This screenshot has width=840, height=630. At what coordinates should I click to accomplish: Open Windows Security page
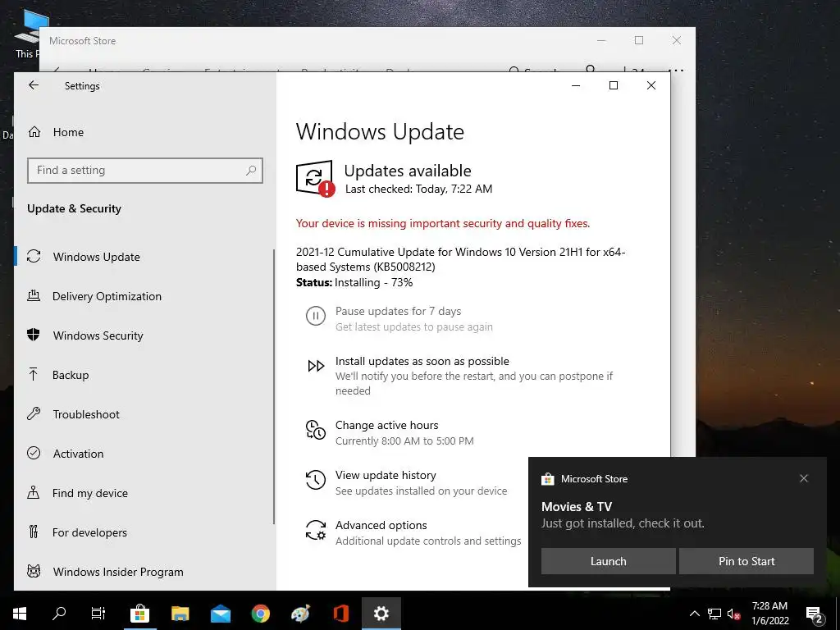tap(98, 336)
